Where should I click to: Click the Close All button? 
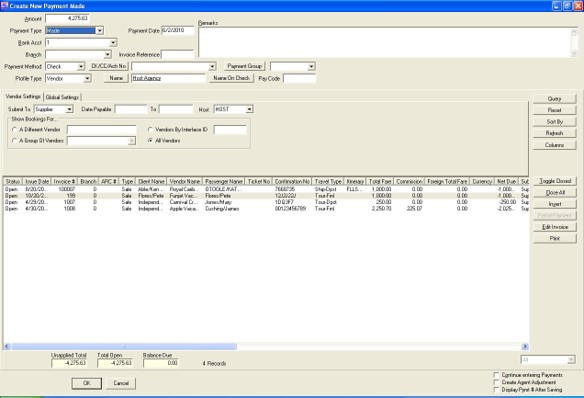(555, 192)
